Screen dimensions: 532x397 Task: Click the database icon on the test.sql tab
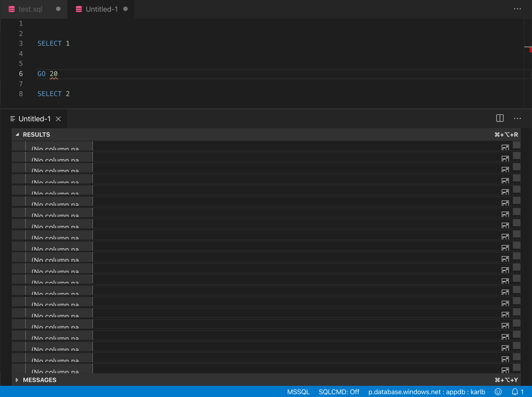tap(11, 9)
